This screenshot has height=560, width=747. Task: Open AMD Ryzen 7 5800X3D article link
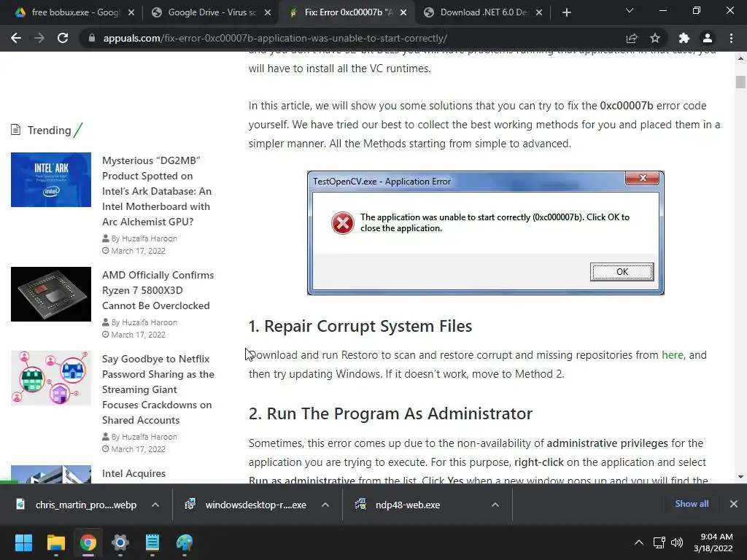[158, 290]
